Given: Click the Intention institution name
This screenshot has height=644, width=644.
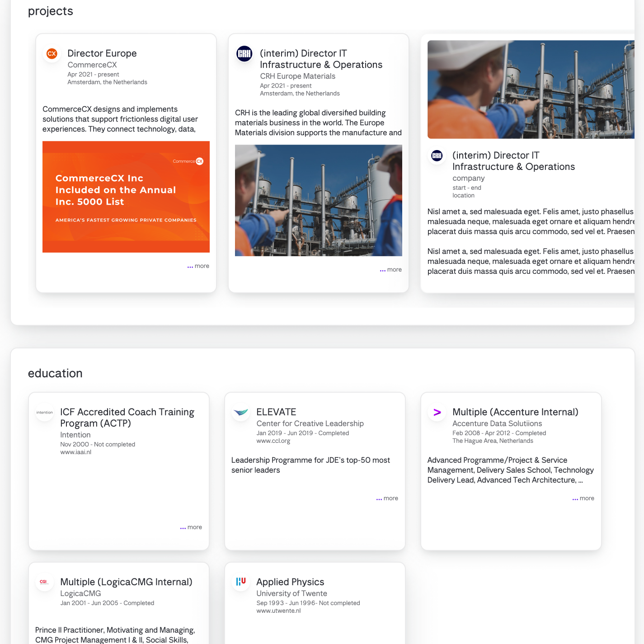Looking at the screenshot, I should 75,435.
